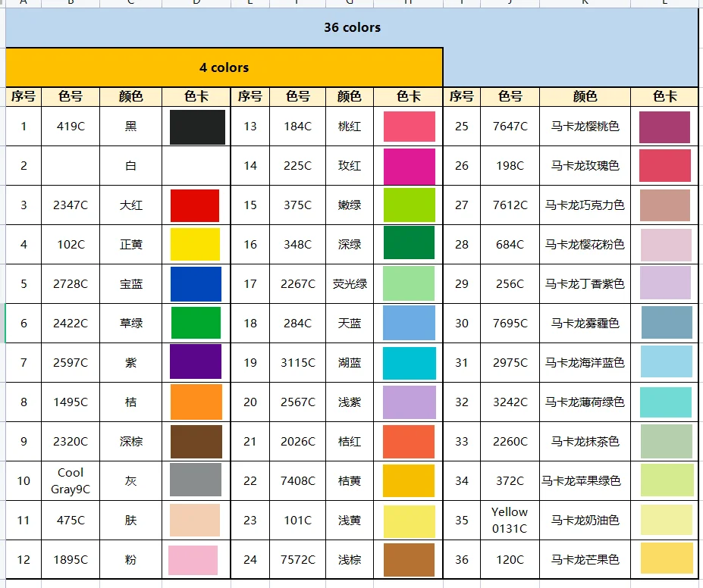Click the sequence number '36' cell
Screen dimensions: 703x588
coord(462,560)
